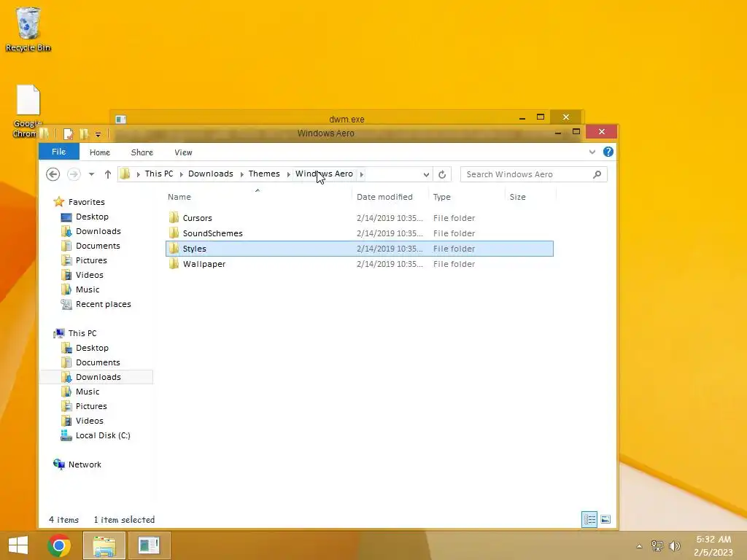The height and width of the screenshot is (560, 747).
Task: Open Videos under This PC
Action: [x=89, y=421]
